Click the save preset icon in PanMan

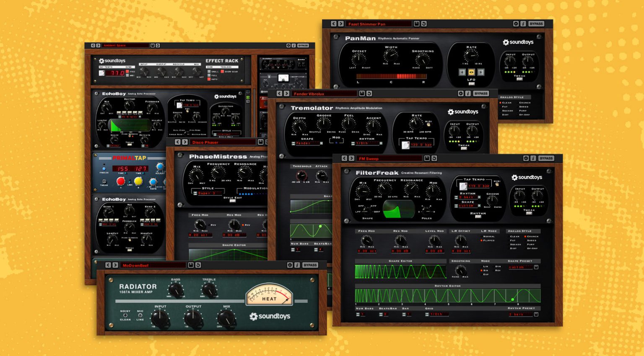coord(416,24)
